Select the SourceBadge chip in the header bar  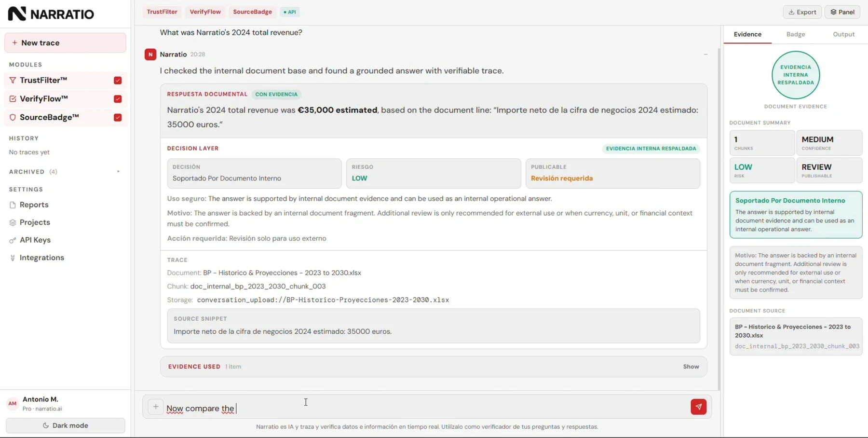[x=253, y=12]
